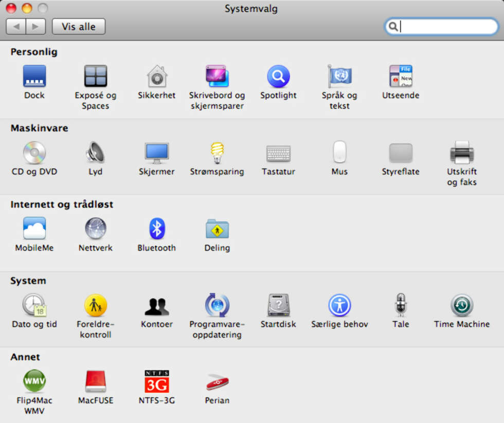Open NTFS-3G preference pane
The width and height of the screenshot is (504, 423).
[156, 381]
